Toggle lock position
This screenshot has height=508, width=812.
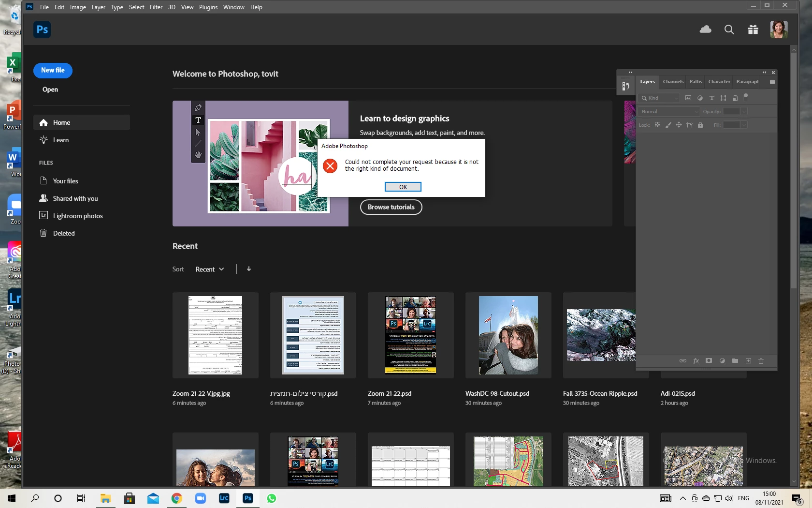(679, 125)
